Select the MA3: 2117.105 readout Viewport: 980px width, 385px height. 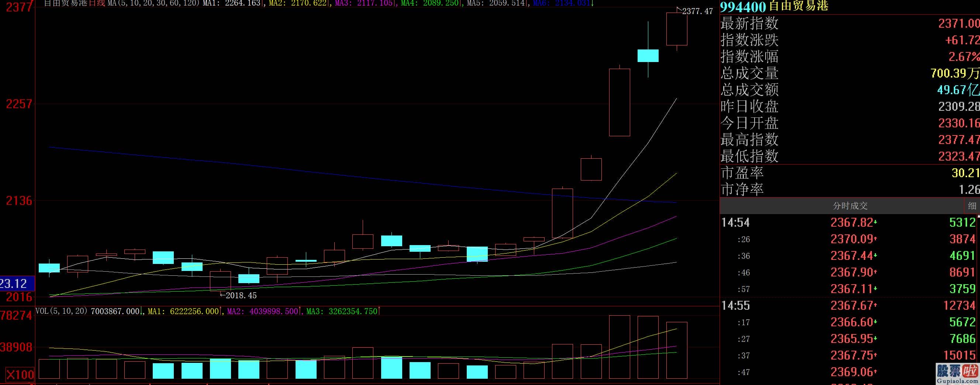365,3
